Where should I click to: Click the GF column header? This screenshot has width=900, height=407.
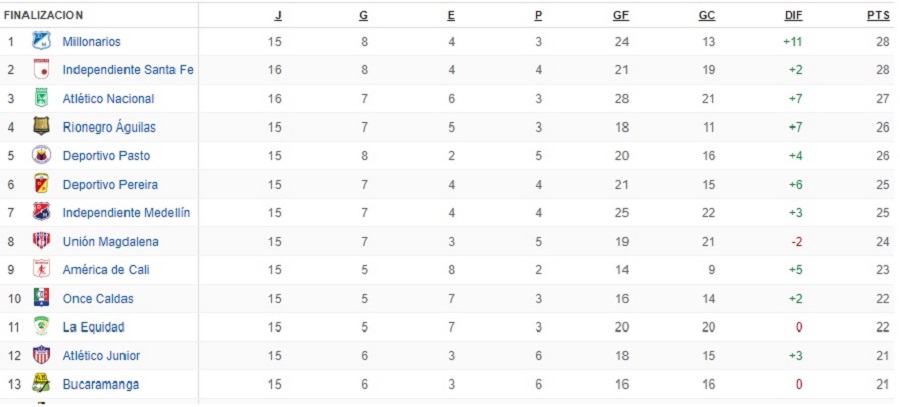click(621, 16)
